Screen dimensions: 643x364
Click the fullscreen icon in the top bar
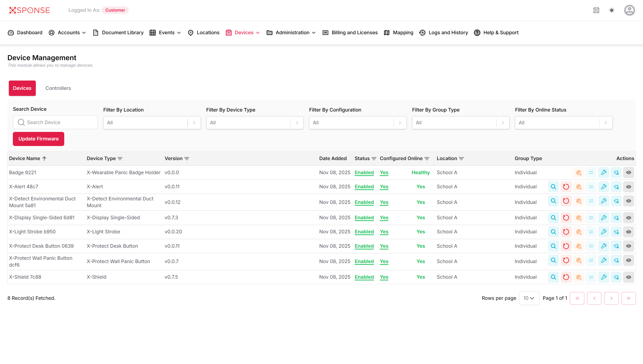[596, 10]
